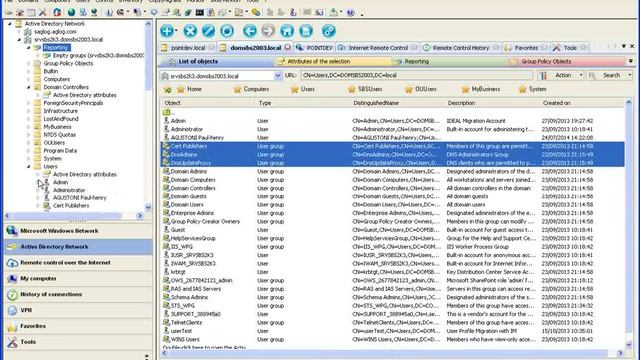Viewport: 640px width, 360px height.
Task: Collapse the Reporting tree node
Action: (x=29, y=47)
